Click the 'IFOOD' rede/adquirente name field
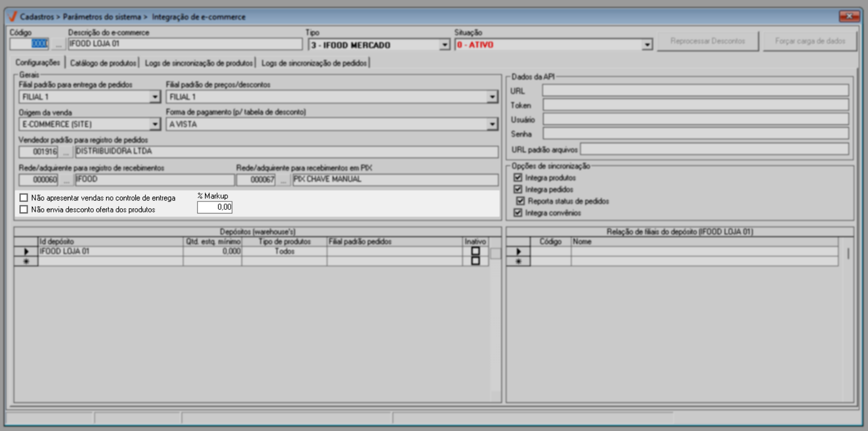Image resolution: width=868 pixels, height=431 pixels. coord(154,180)
